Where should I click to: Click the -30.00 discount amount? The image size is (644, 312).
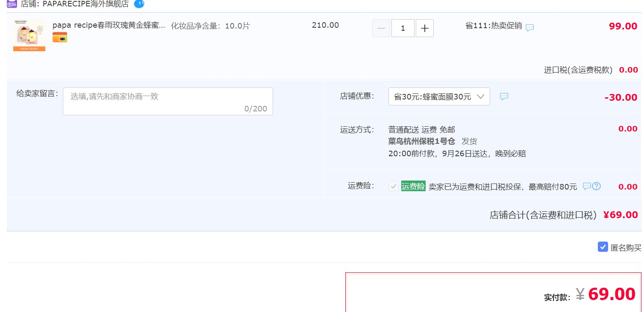tap(621, 97)
